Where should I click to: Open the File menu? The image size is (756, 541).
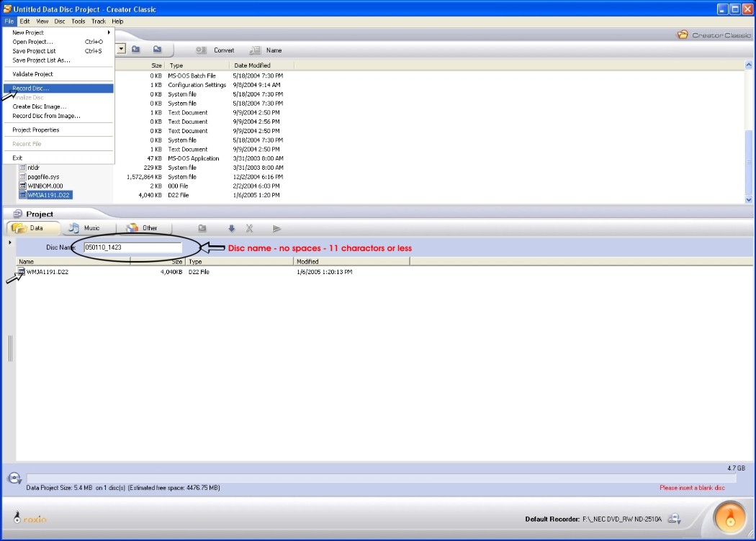pyautogui.click(x=9, y=21)
